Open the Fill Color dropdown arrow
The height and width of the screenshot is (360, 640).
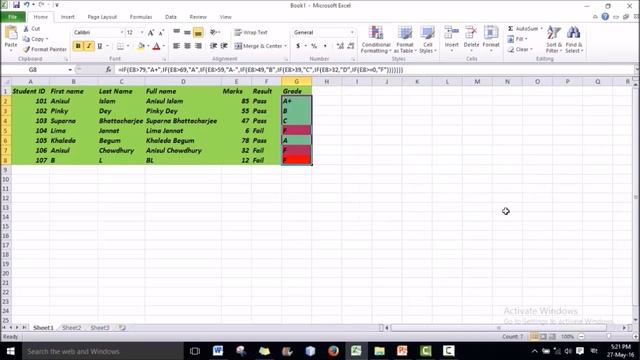148,46
